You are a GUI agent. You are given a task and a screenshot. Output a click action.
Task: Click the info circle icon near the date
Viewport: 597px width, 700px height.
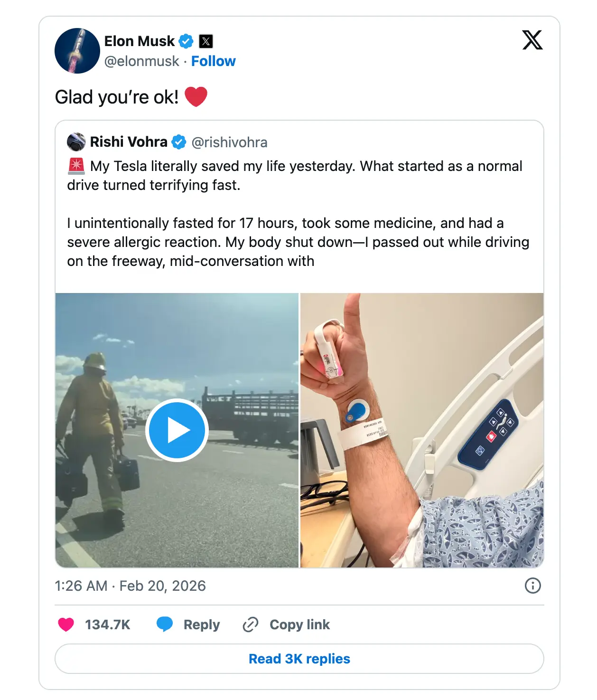point(533,586)
